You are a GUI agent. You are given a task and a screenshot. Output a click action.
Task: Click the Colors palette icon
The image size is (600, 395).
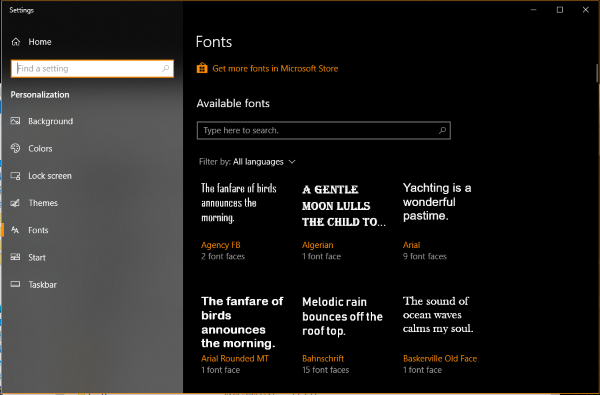(x=15, y=148)
